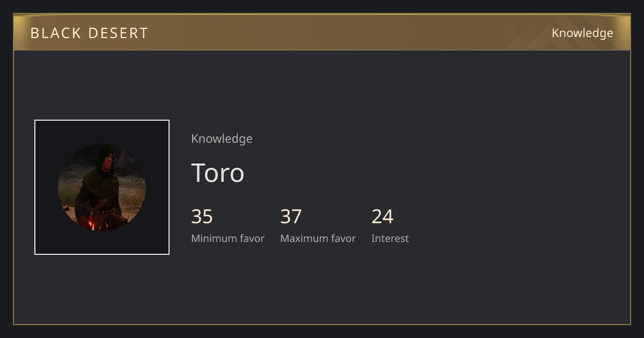The image size is (644, 338).
Task: Click the BLACK DESERT title in header
Action: click(89, 33)
